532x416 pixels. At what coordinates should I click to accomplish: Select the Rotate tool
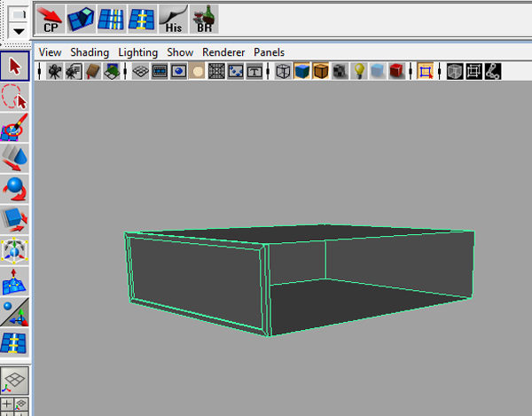click(14, 189)
